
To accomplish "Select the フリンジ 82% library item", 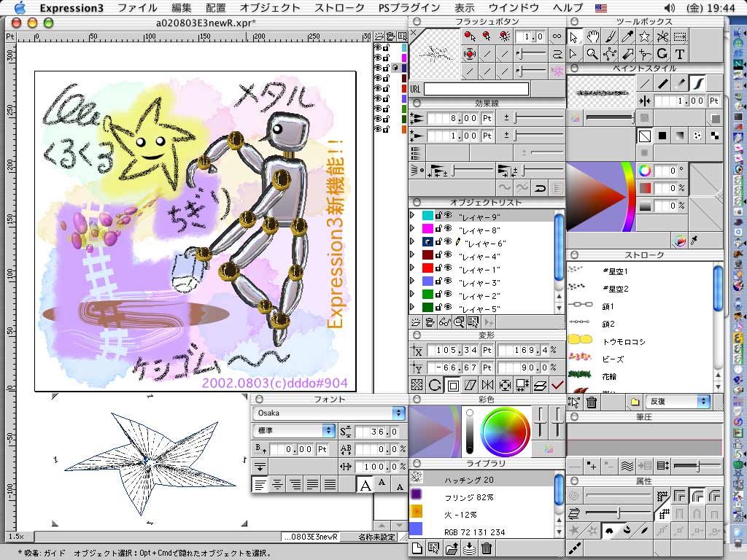I will [481, 497].
